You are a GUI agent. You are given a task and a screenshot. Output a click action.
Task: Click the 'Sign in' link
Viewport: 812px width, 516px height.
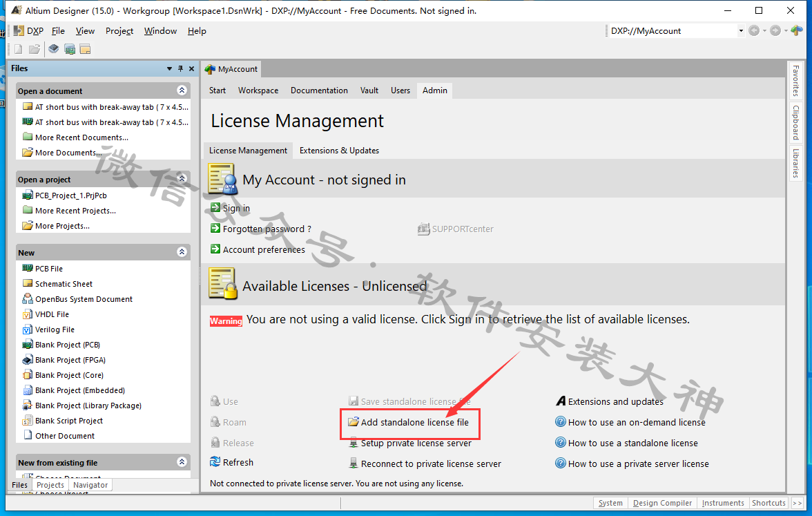[x=236, y=209]
